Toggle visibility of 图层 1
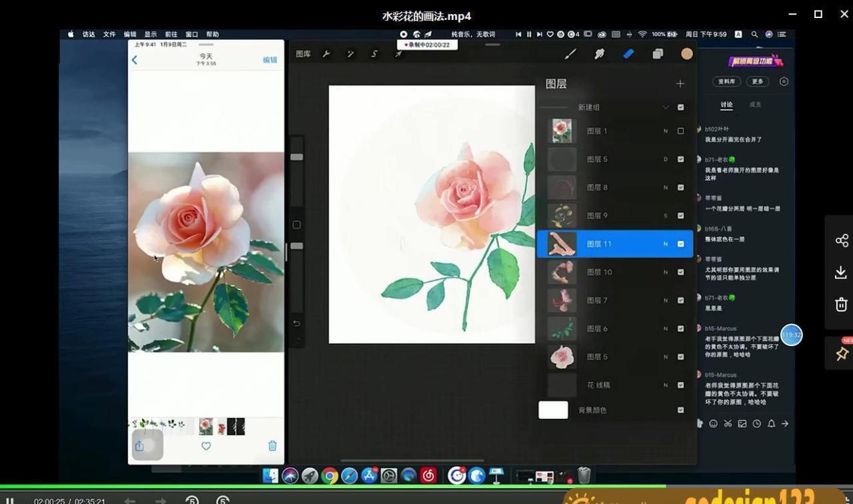Viewport: 853px width, 504px height. (x=680, y=130)
